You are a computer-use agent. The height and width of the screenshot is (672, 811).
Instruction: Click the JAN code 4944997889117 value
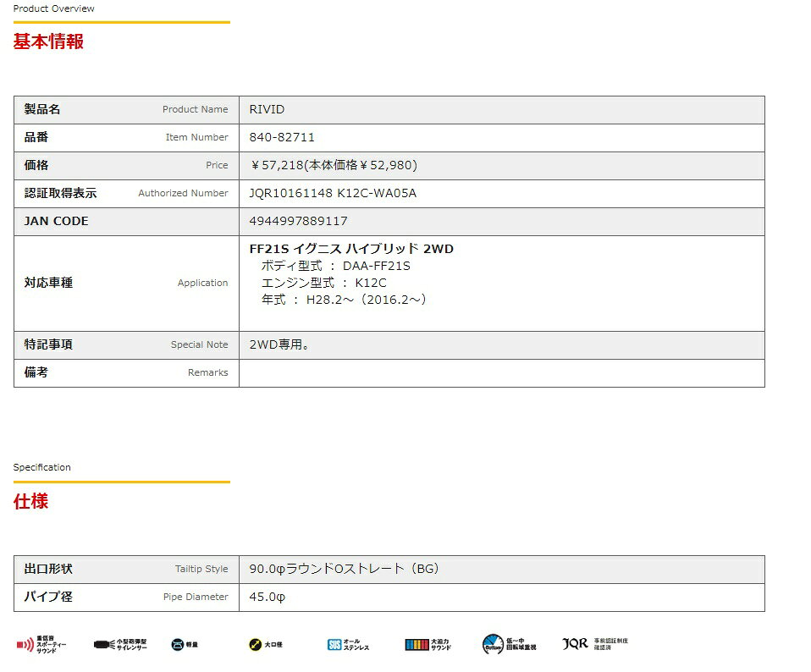[298, 221]
